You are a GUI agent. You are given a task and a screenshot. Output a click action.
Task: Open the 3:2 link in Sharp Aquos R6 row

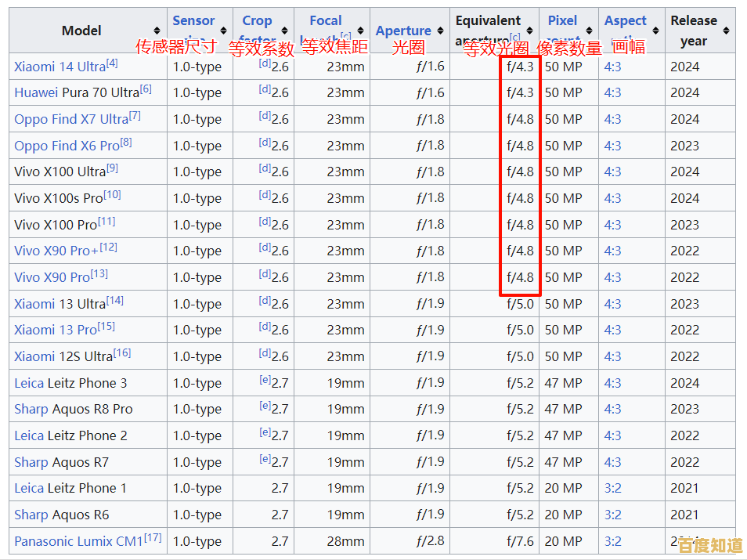612,515
